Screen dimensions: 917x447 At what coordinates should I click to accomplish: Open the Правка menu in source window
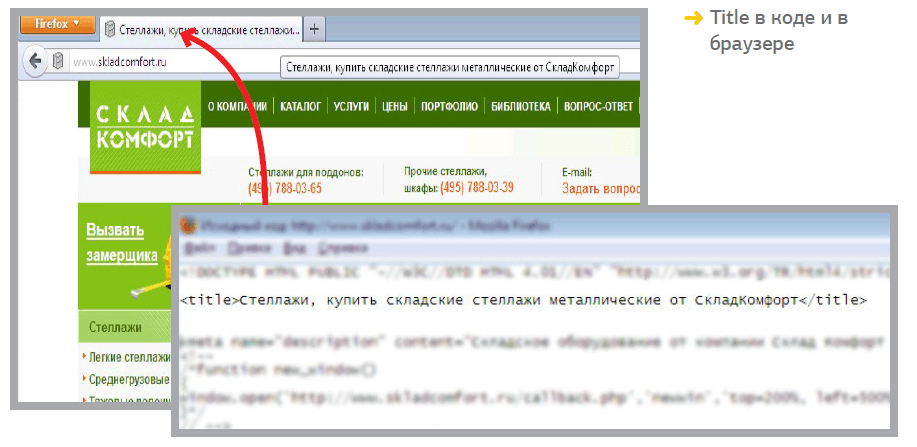point(249,248)
